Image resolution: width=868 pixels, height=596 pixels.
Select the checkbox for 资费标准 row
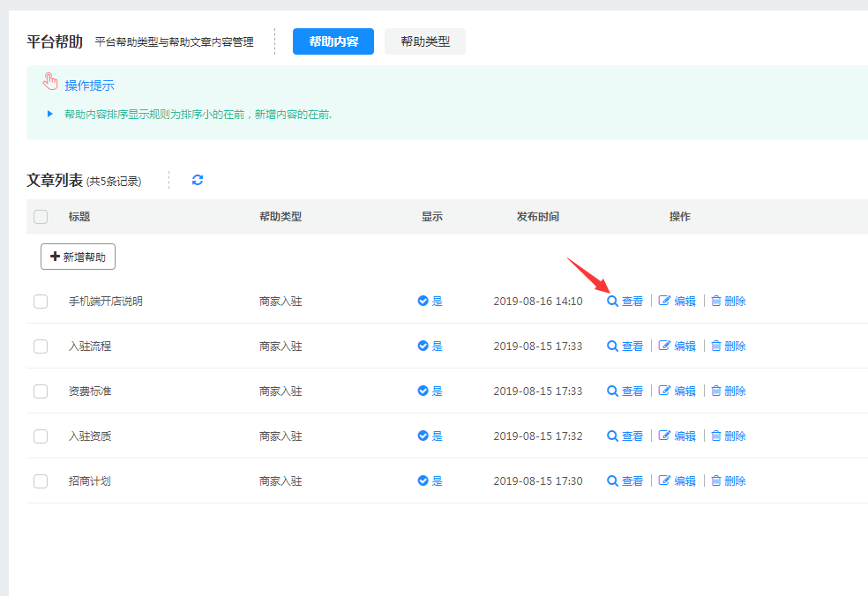(41, 391)
